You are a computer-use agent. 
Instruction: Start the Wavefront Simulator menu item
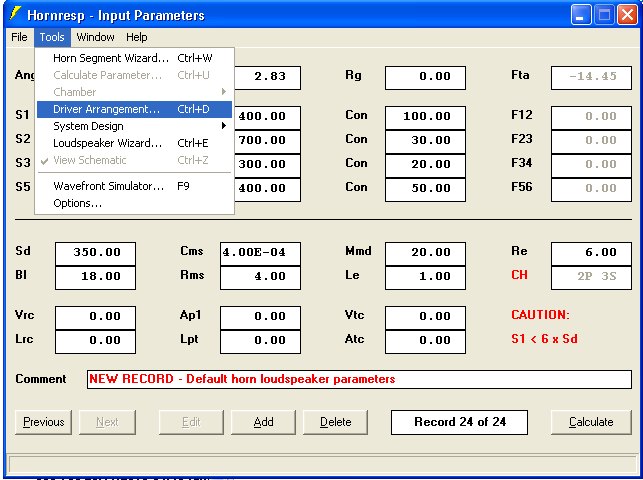pyautogui.click(x=135, y=186)
